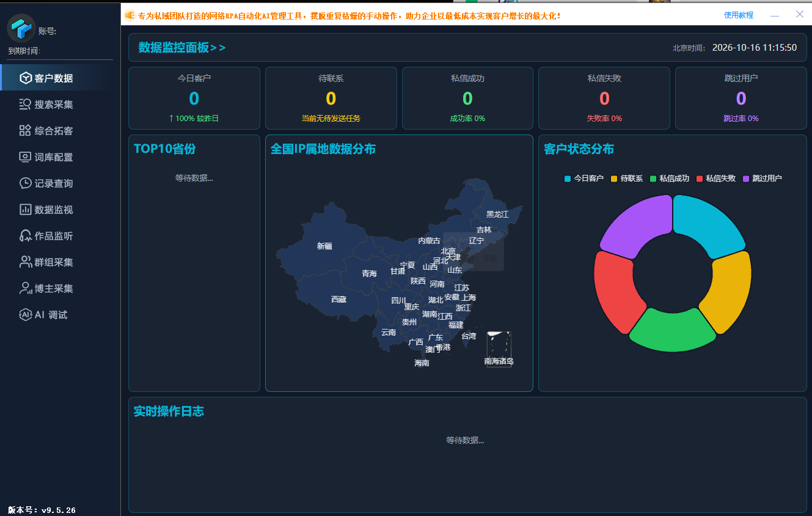The height and width of the screenshot is (516, 812).
Task: Go to the 综合拓客 menu label
Action: tap(54, 131)
